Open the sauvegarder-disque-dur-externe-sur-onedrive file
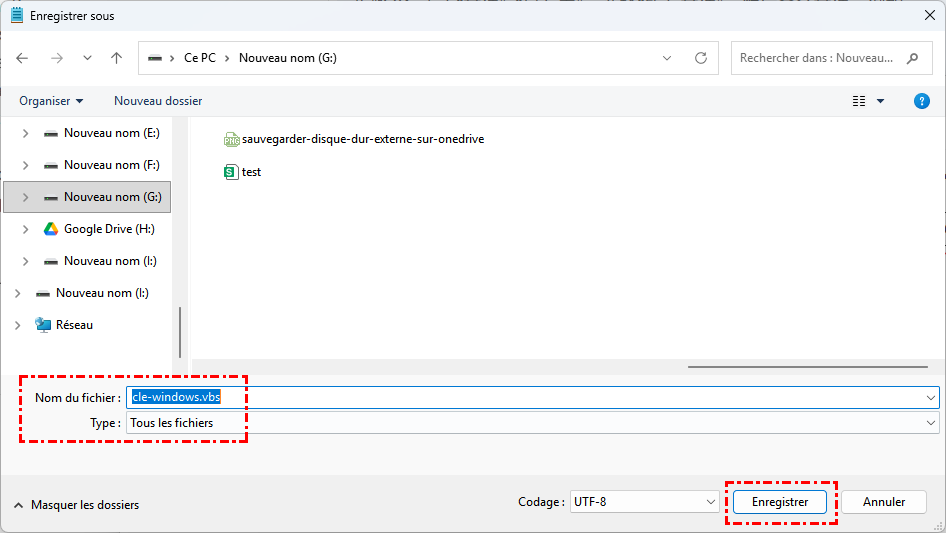 pos(362,139)
